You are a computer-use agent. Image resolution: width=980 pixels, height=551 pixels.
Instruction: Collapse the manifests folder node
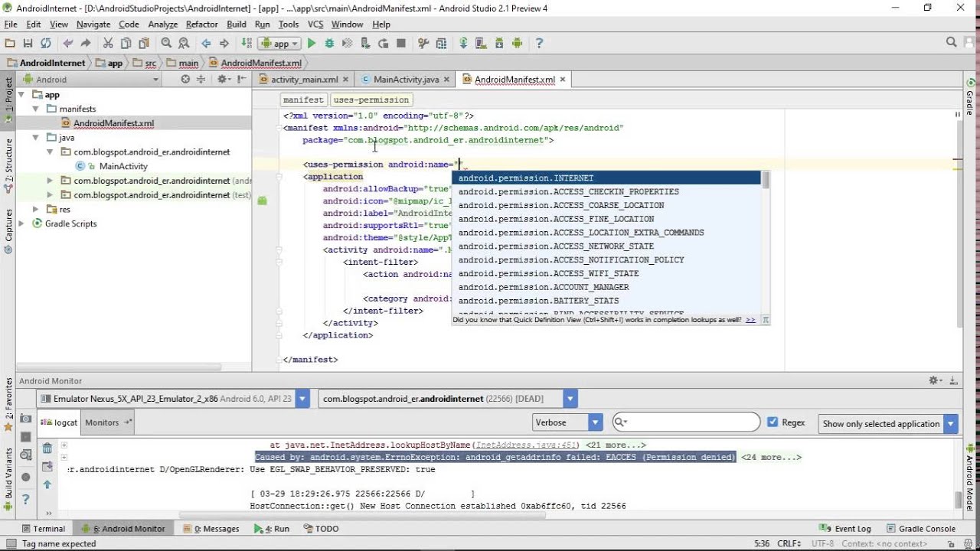click(x=36, y=109)
